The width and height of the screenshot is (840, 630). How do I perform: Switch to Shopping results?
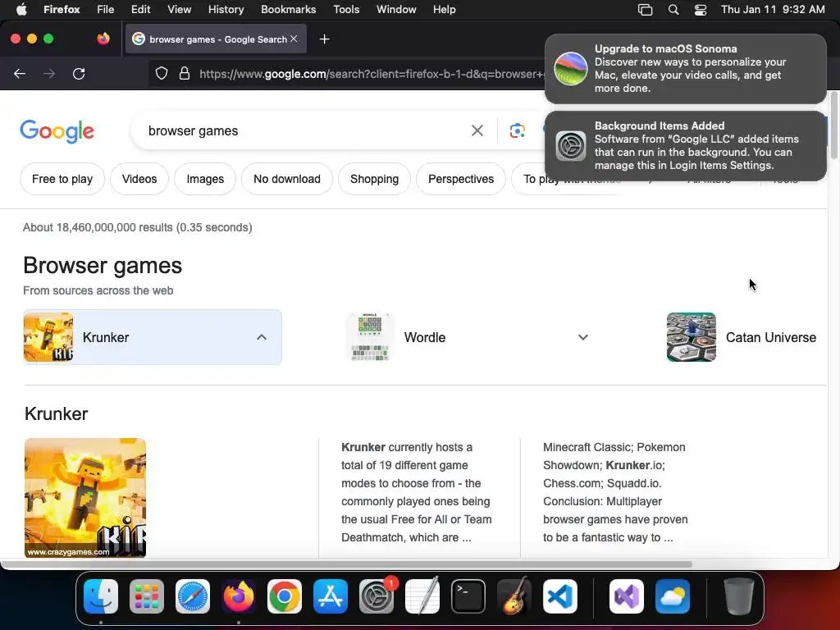[374, 179]
